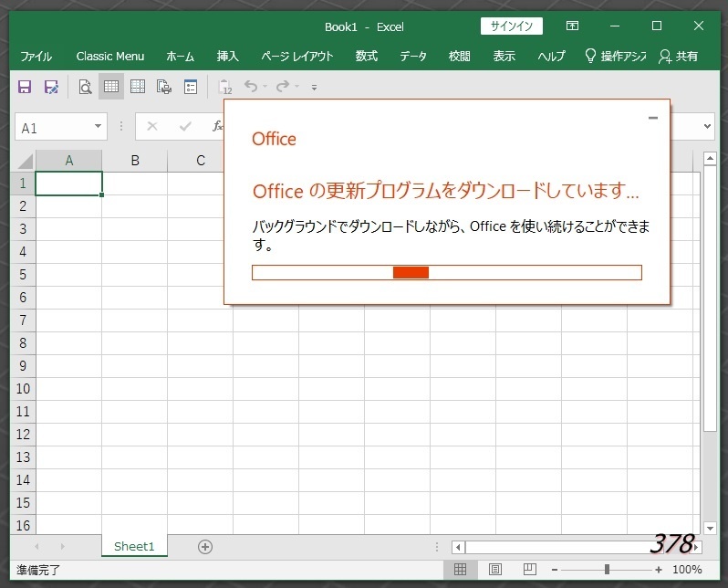Image resolution: width=728 pixels, height=588 pixels.
Task: Switch to the 校閲 ribbon tab
Action: tap(459, 57)
